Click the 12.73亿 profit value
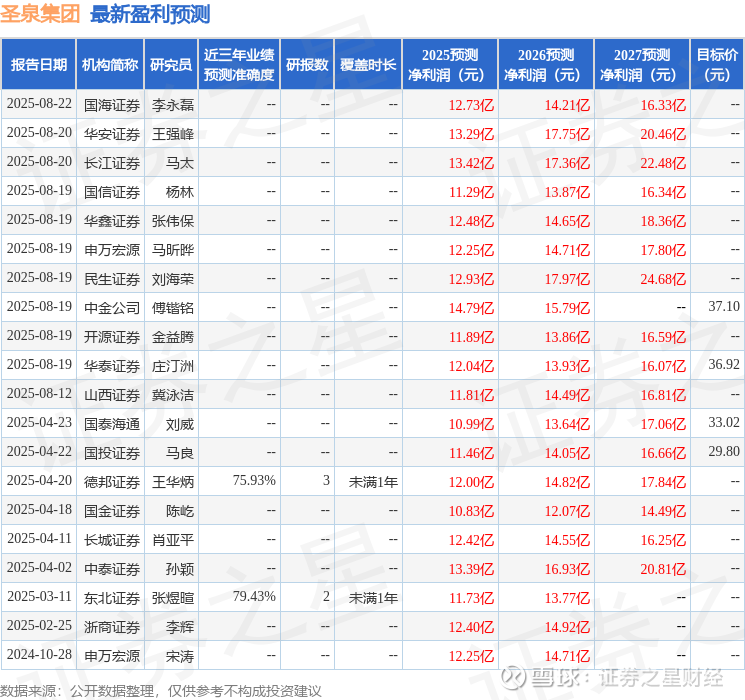Screen dimensions: 745x700 point(471,105)
